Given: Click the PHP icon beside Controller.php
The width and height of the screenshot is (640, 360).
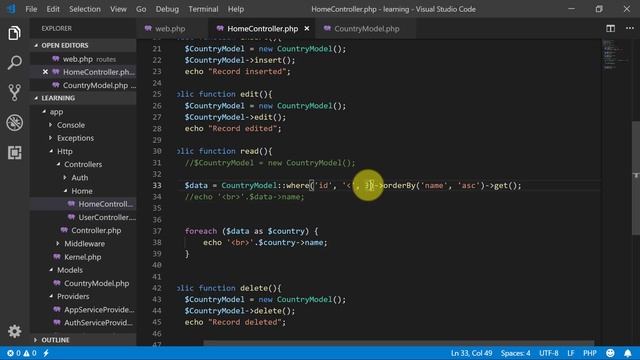Looking at the screenshot, I should click(x=64, y=230).
